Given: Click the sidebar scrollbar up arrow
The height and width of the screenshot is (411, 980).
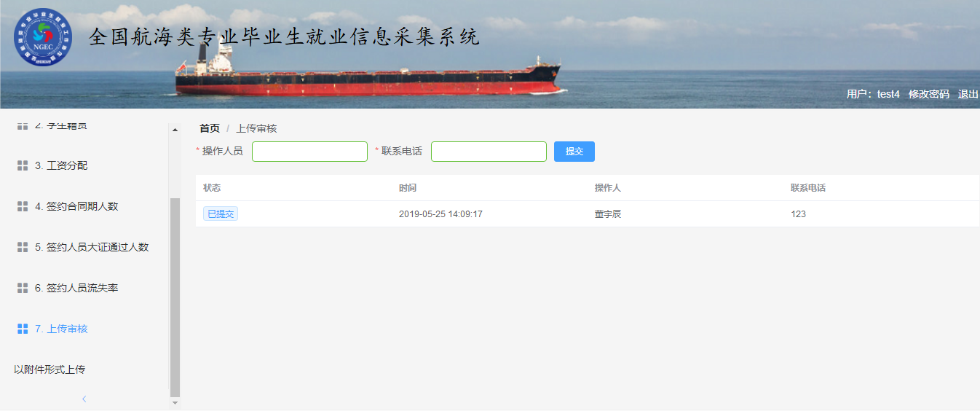Looking at the screenshot, I should tap(175, 130).
